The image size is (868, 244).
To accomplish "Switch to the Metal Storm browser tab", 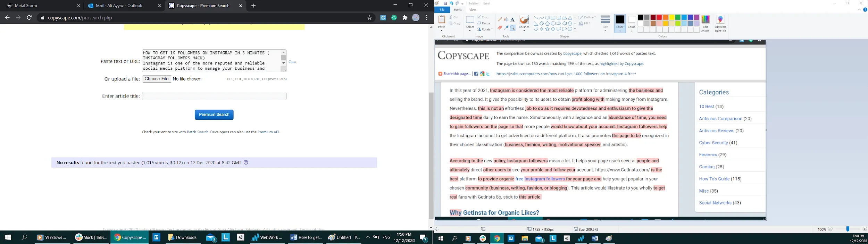I will click(x=42, y=6).
